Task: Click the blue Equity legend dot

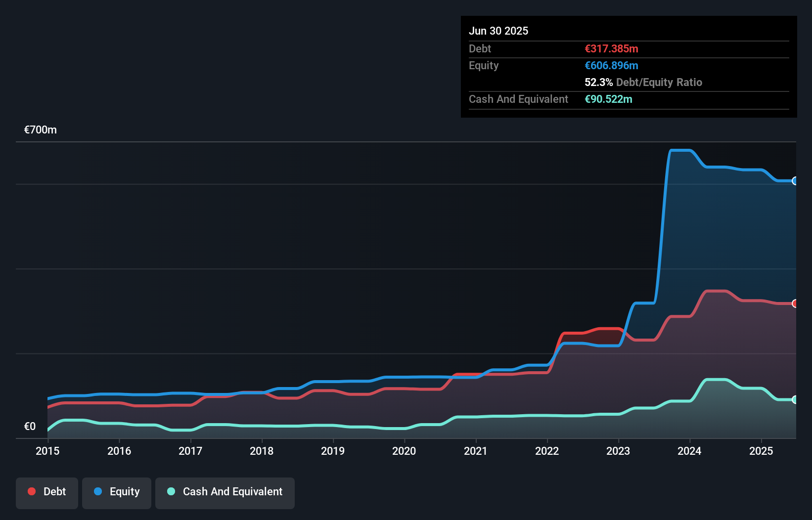Action: [99, 491]
